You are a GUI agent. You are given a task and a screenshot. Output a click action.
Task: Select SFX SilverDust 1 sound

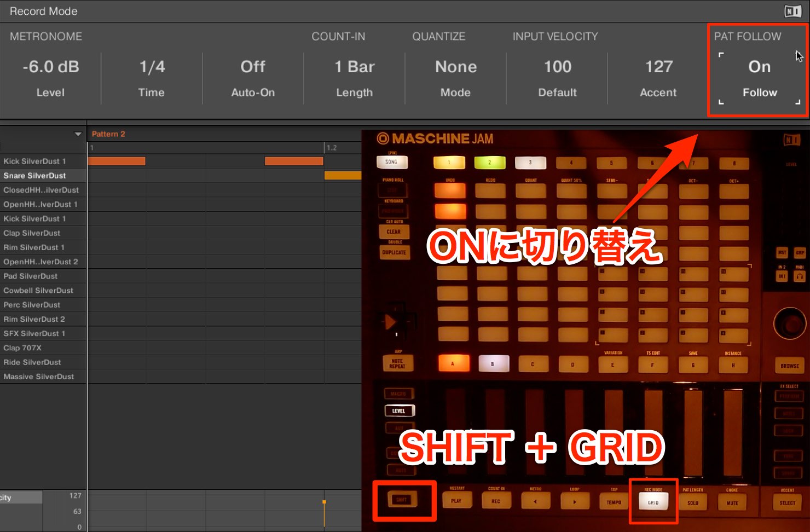[43, 333]
